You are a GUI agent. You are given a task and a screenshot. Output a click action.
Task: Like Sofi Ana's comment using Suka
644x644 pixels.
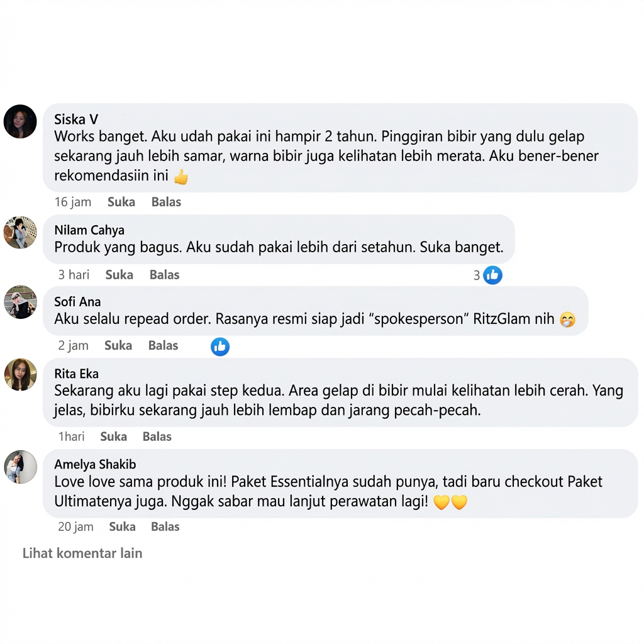click(x=118, y=345)
